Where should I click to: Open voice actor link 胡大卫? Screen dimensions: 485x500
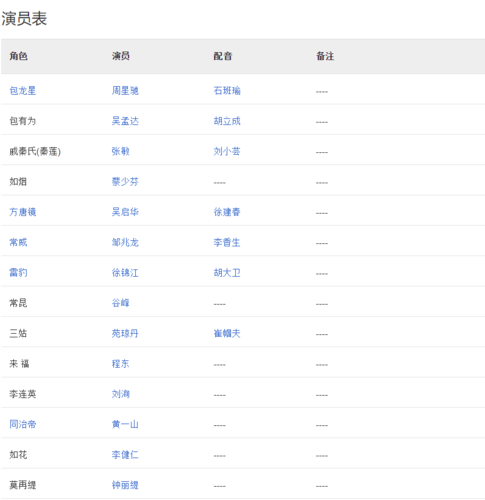227,273
